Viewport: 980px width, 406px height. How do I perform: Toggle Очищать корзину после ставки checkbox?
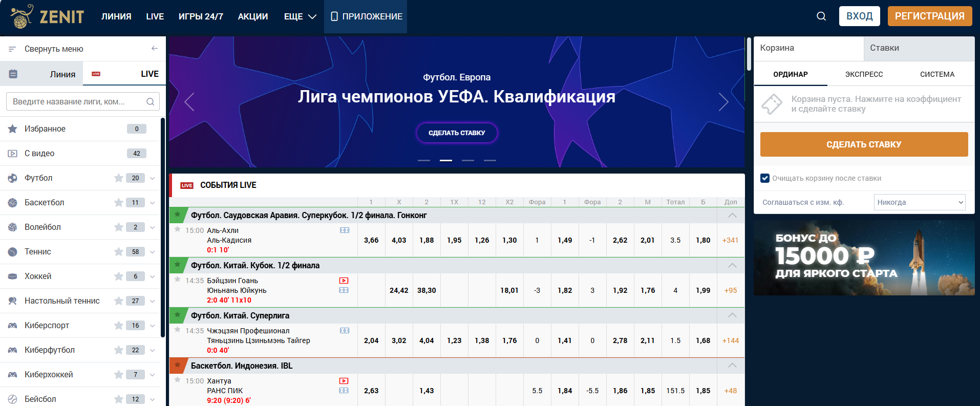pyautogui.click(x=765, y=178)
